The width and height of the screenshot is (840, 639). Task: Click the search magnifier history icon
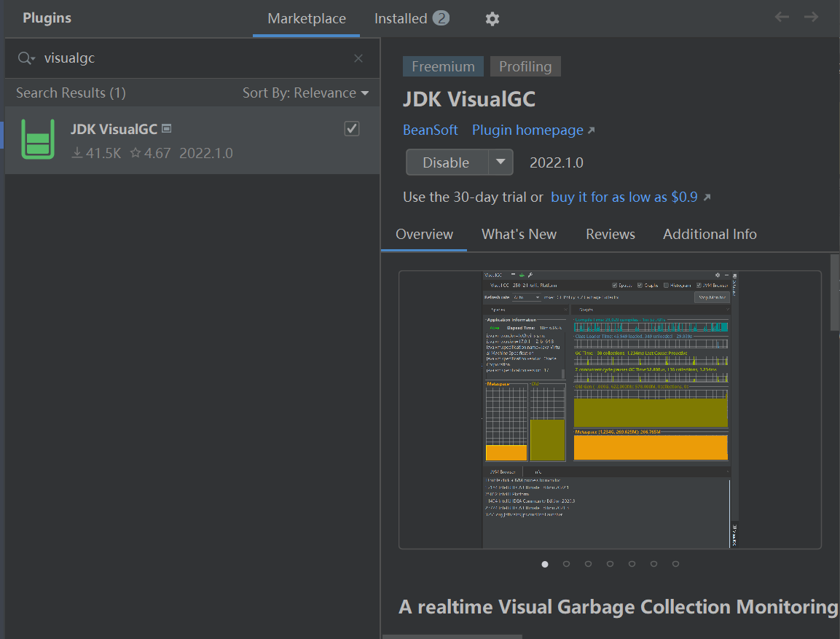[x=25, y=58]
